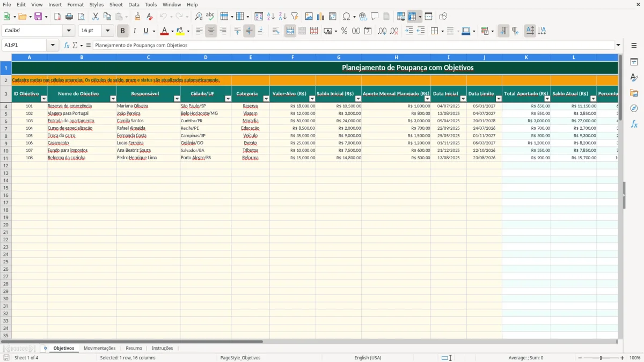
Task: Click the Insert Comment icon
Action: (375, 17)
